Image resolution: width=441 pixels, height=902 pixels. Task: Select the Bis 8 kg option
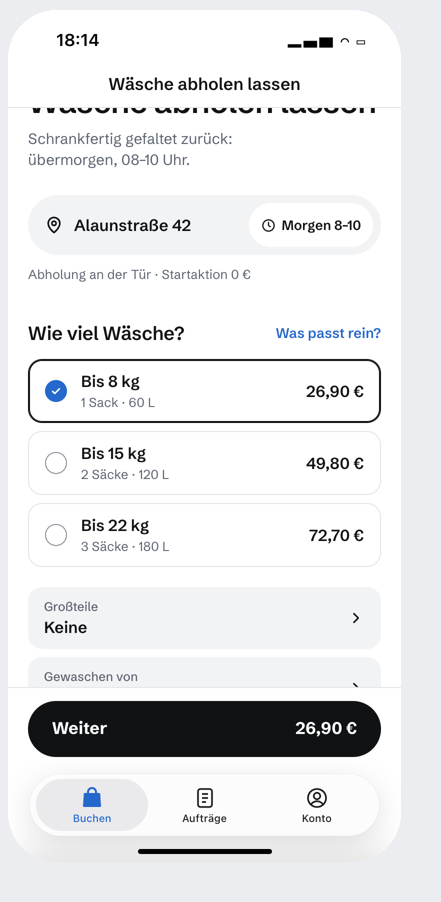pos(204,391)
